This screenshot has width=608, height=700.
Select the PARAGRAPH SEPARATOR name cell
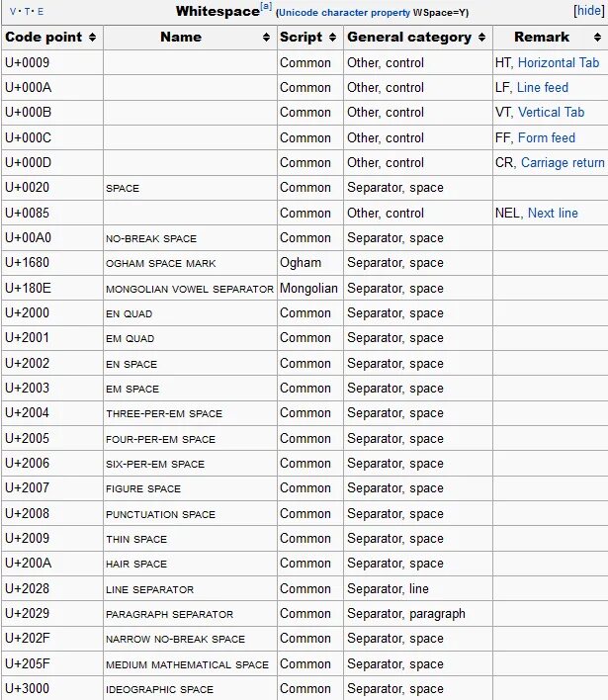pyautogui.click(x=190, y=614)
